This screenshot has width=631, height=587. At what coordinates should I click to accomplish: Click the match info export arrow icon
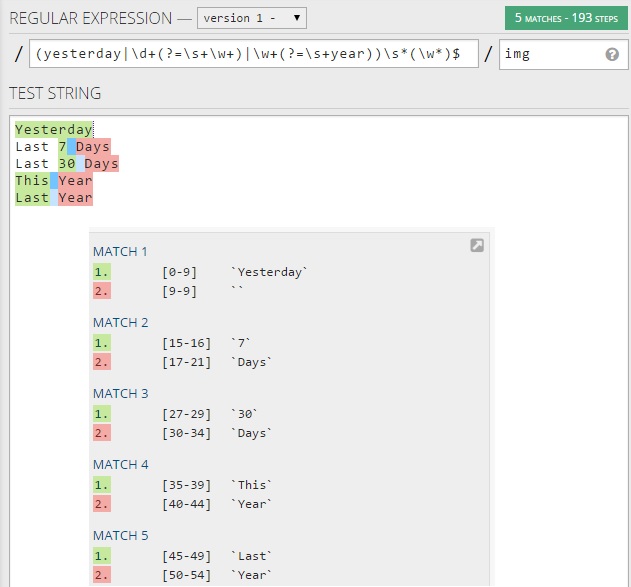coord(477,245)
